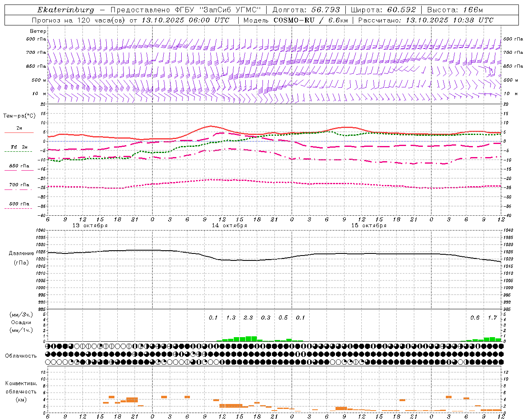
Task: Click the 'Облачность' cloud cover label
Action: click(21, 356)
